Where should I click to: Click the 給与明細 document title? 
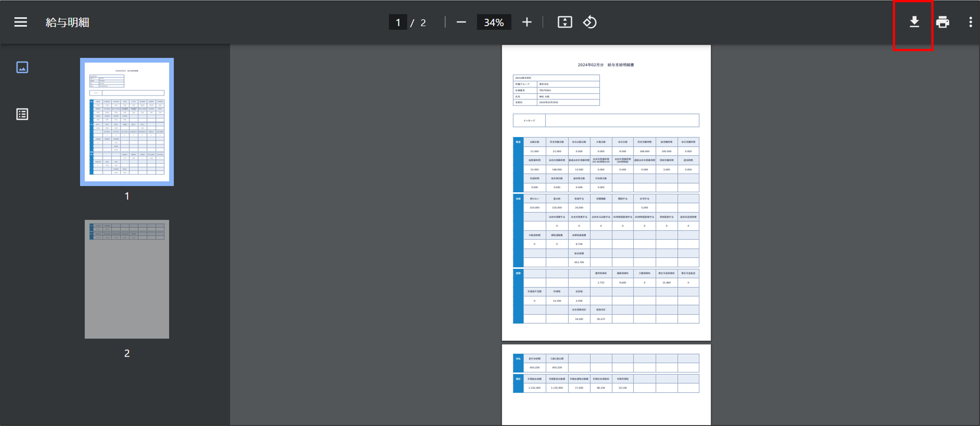(67, 22)
